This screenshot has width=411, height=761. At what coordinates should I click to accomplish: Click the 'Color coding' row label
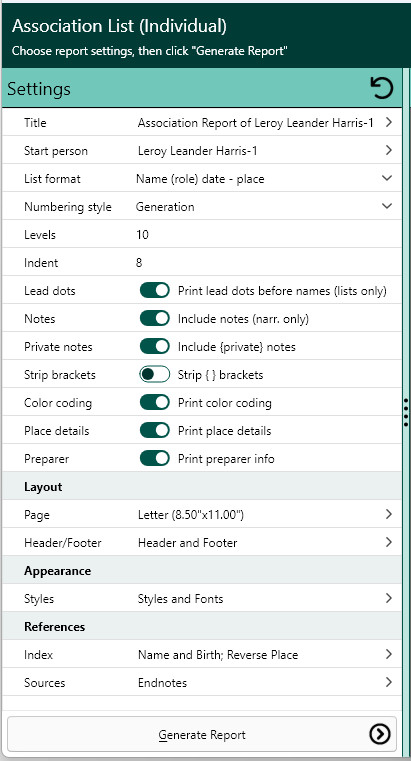[58, 403]
